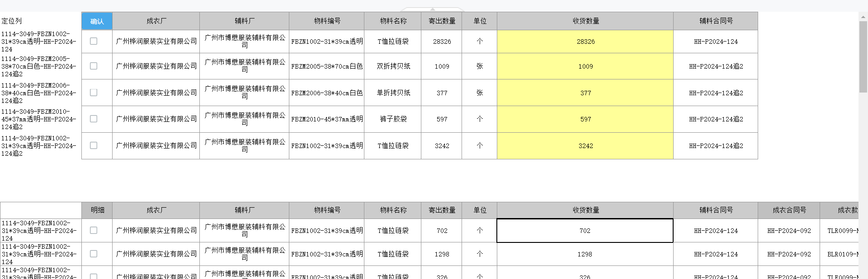The image size is (868, 279).
Task: Select the BLR0109 cell in the 成衣款 column
Action: 842,254
